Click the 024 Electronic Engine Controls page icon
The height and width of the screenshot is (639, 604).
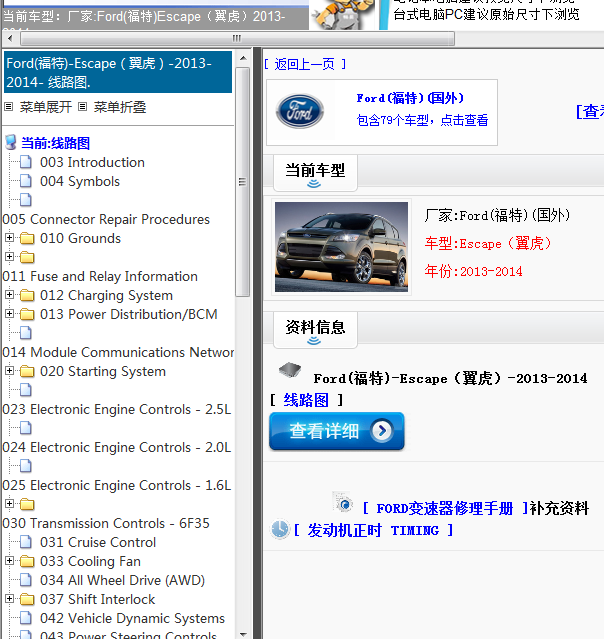click(26, 428)
